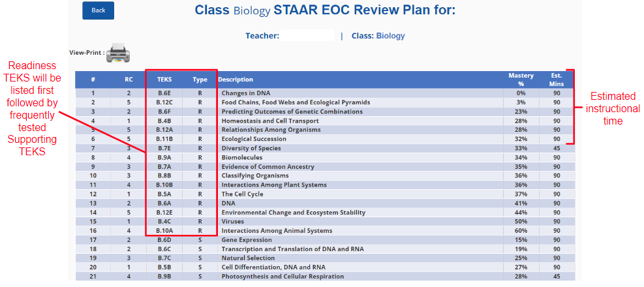Select Predicting Outcomes of Genetic Combinations

click(x=292, y=112)
